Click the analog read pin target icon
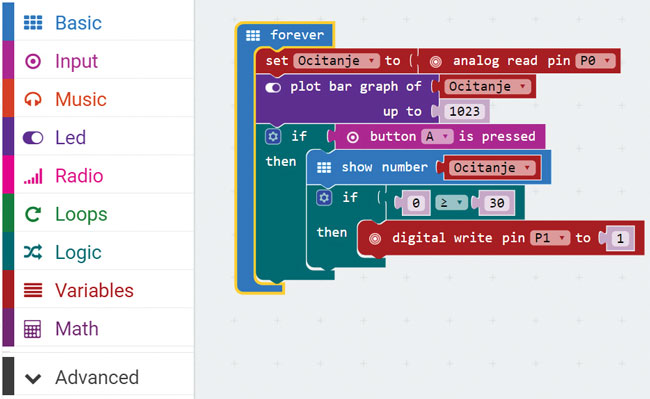 point(435,62)
